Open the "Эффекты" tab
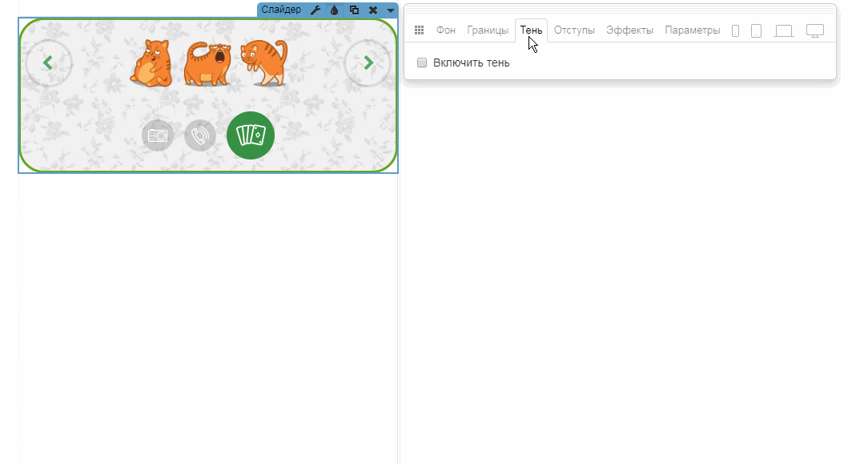The height and width of the screenshot is (464, 868). 629,30
